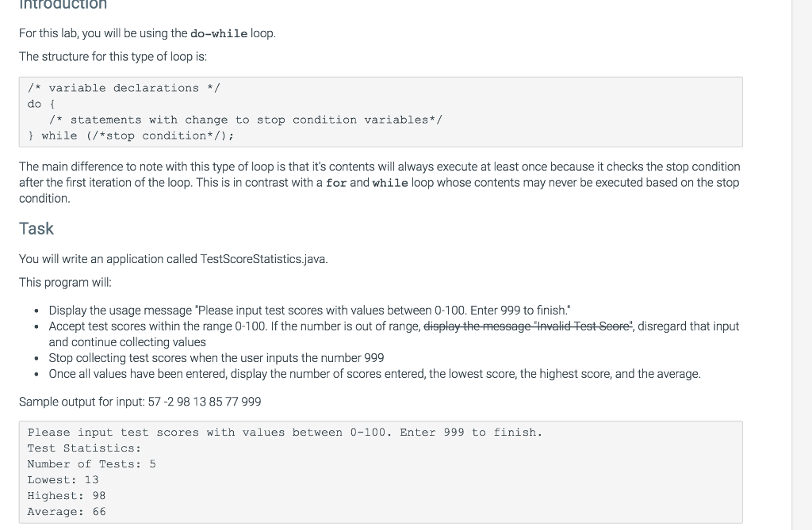Click the bold 'for' keyword in the paragraph
This screenshot has height=530, width=812.
(336, 183)
